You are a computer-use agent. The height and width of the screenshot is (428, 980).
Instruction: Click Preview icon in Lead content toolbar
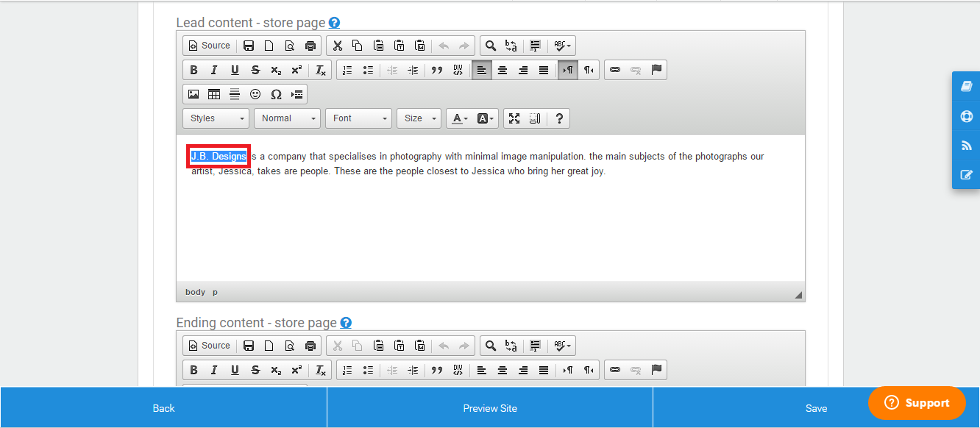(290, 46)
